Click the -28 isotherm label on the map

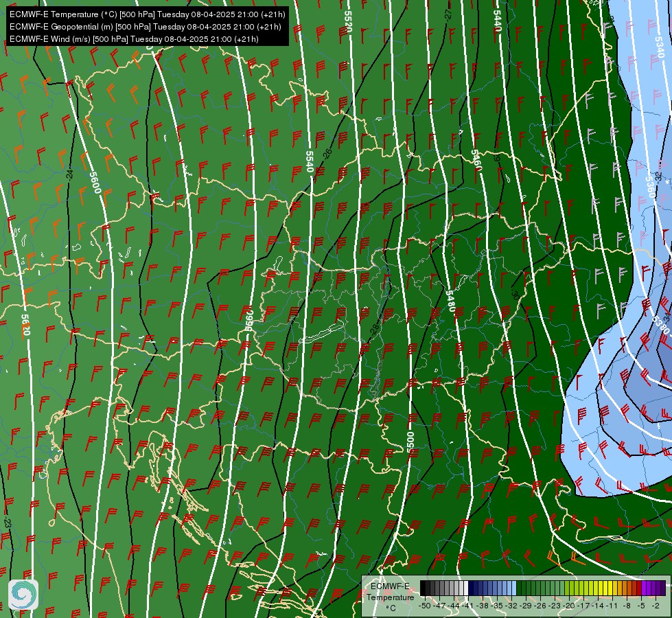tap(375, 329)
